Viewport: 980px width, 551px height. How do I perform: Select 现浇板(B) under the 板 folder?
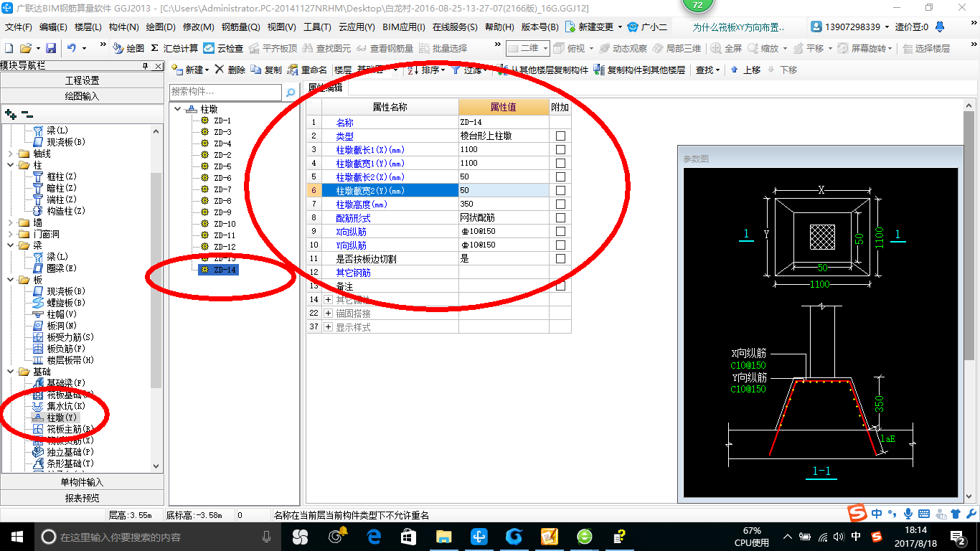tap(66, 291)
